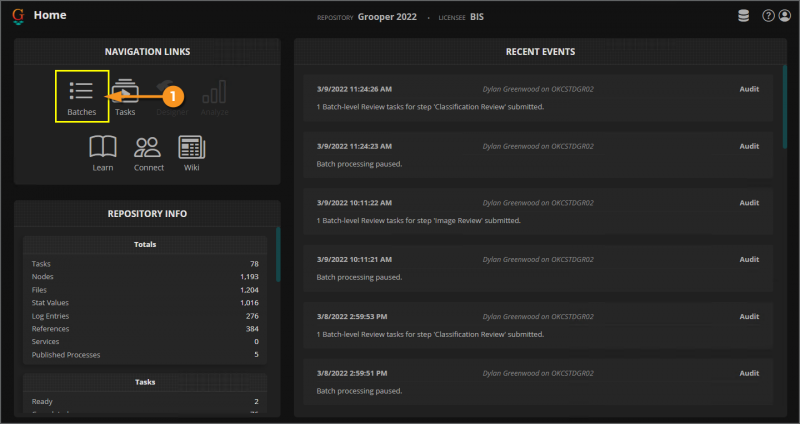This screenshot has height=424, width=800.
Task: Click the Navigation Links panel header
Action: coord(147,52)
